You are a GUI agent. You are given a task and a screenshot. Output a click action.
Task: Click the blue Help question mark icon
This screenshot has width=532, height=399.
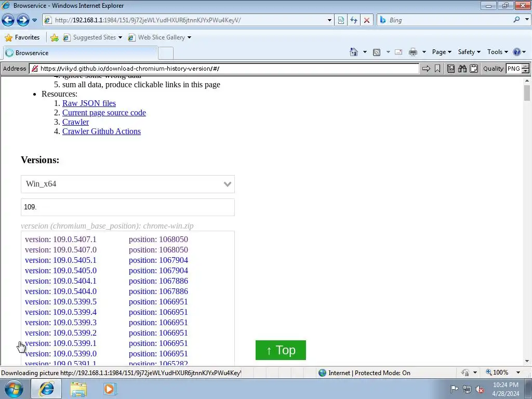click(x=517, y=52)
